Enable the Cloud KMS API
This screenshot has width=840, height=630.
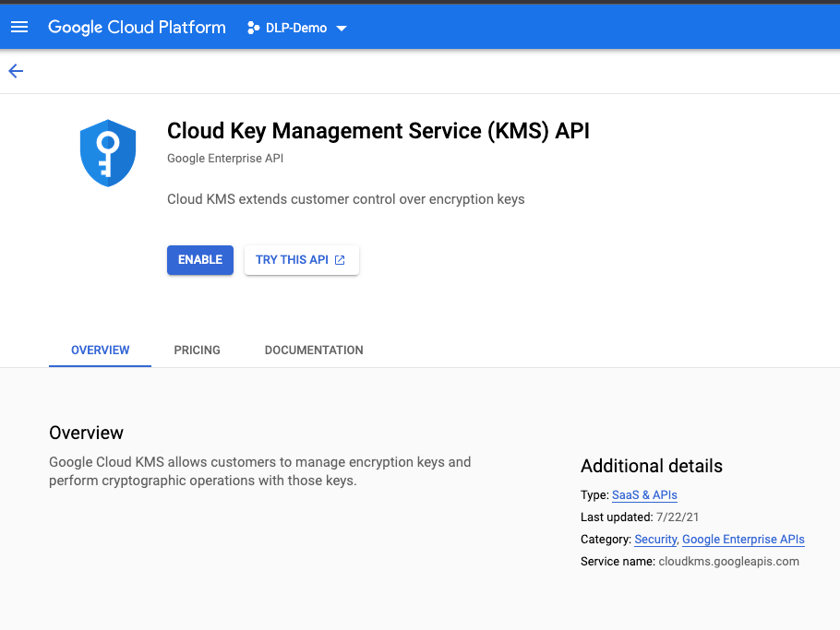coord(199,260)
